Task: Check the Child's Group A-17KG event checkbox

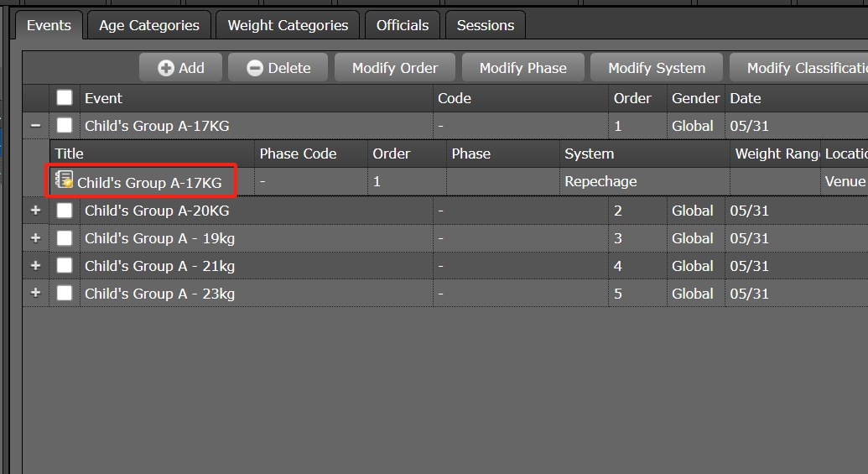Action: (x=65, y=126)
